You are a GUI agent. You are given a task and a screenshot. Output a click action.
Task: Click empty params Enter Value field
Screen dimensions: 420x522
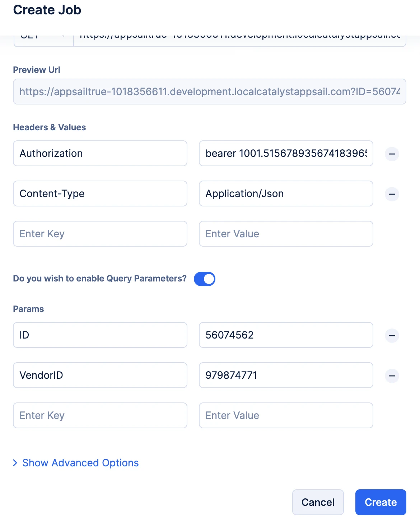(x=286, y=415)
